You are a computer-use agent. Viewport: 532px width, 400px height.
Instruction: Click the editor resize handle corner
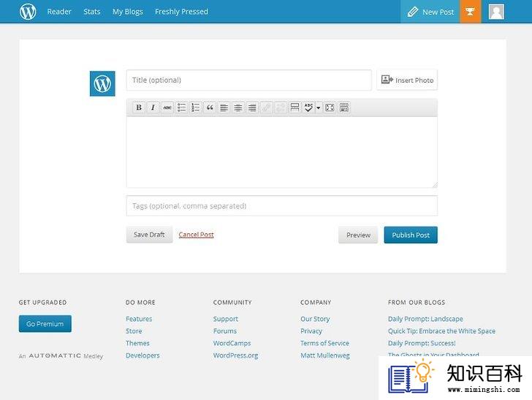click(x=435, y=185)
